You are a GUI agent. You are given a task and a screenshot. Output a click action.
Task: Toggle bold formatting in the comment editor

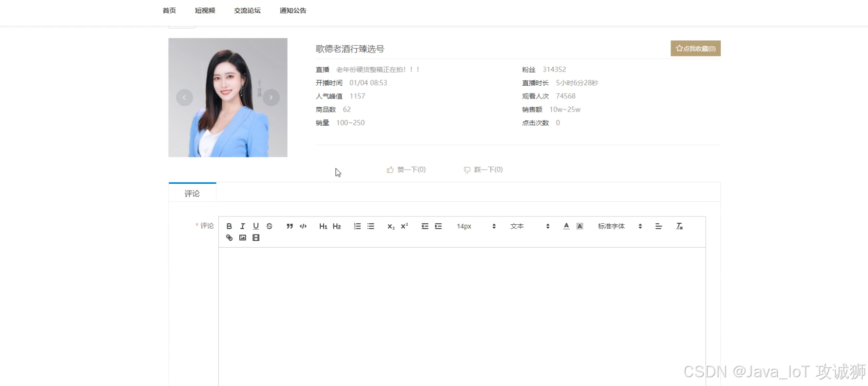coord(229,226)
